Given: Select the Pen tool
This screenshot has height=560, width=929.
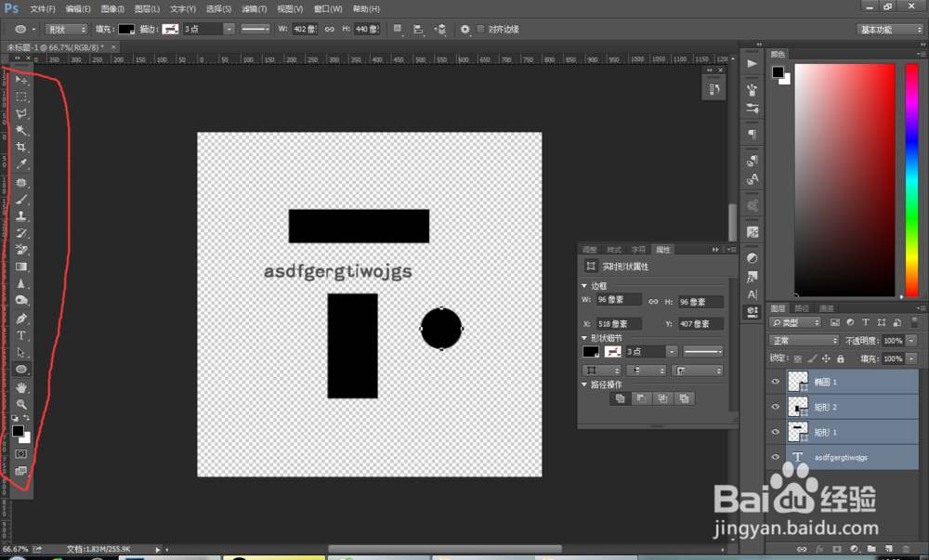Looking at the screenshot, I should tap(21, 319).
